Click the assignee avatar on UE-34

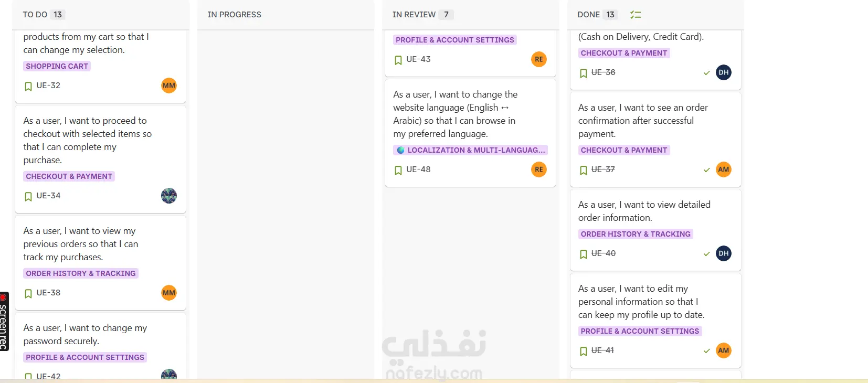[x=169, y=196]
